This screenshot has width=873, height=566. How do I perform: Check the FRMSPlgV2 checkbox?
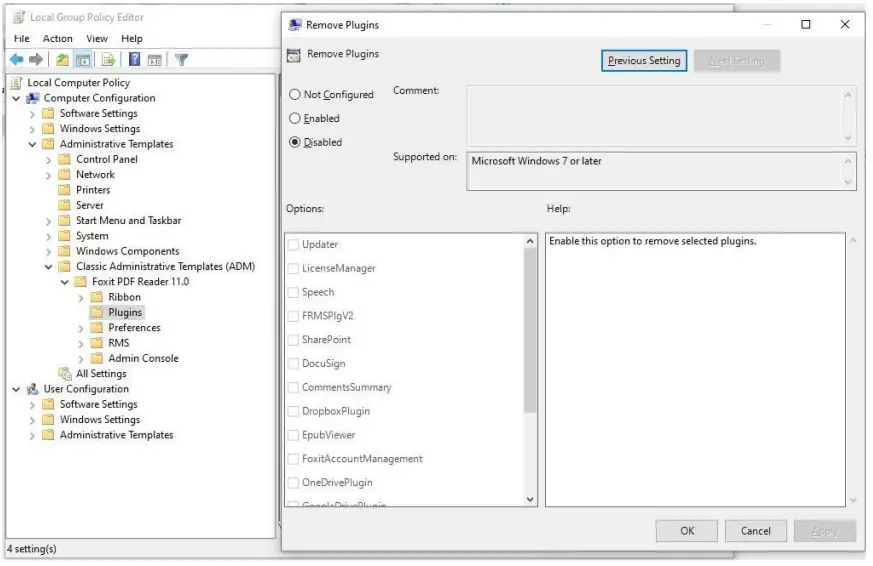pos(293,317)
